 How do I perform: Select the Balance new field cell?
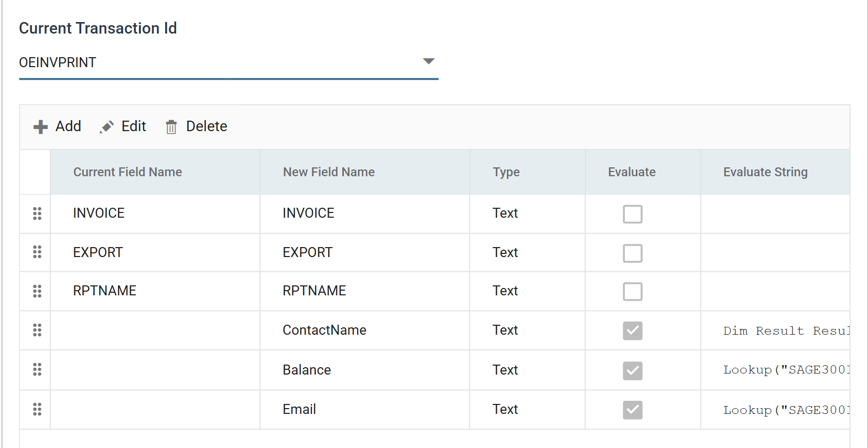365,370
